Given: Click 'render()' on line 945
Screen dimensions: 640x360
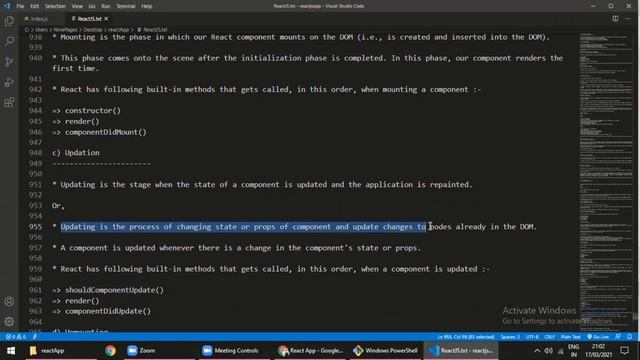Looking at the screenshot, I should coord(82,121).
